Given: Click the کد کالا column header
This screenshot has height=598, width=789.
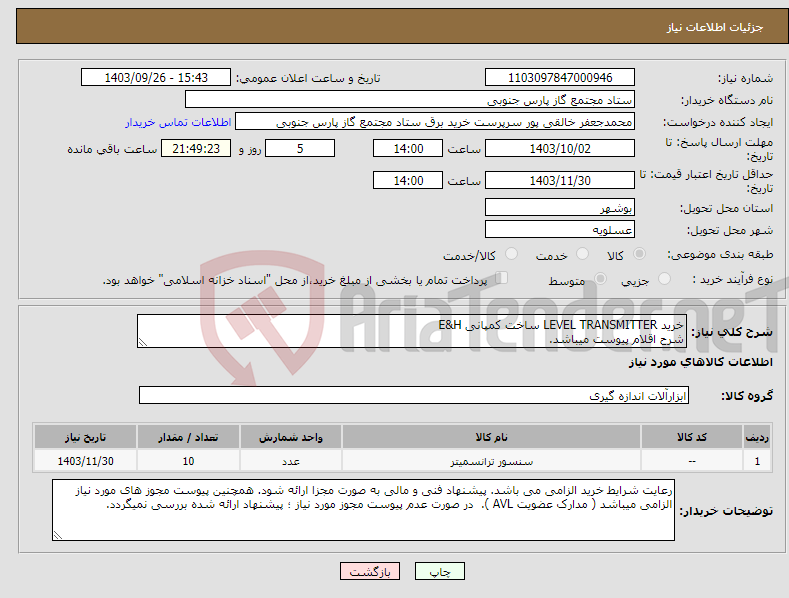Looking at the screenshot, I should click(692, 437).
